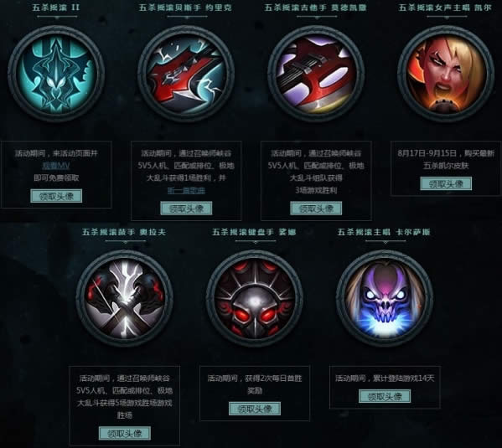Click the 五杀摇滚主唱 卡尔萨斯 heading

[384, 232]
